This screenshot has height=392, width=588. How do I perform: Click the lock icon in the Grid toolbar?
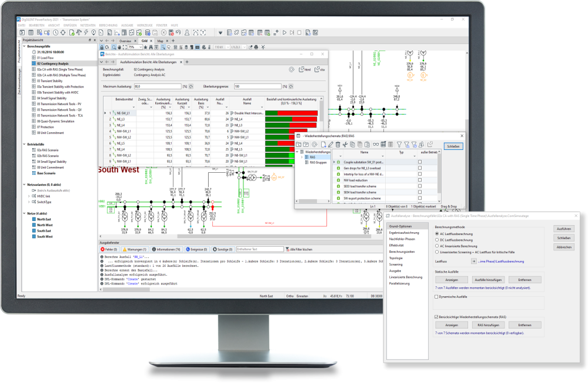pyautogui.click(x=102, y=47)
